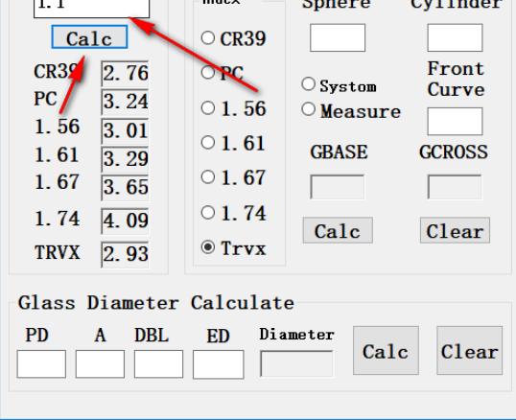Focus the Cylinder input field
The height and width of the screenshot is (420, 516).
pos(455,37)
